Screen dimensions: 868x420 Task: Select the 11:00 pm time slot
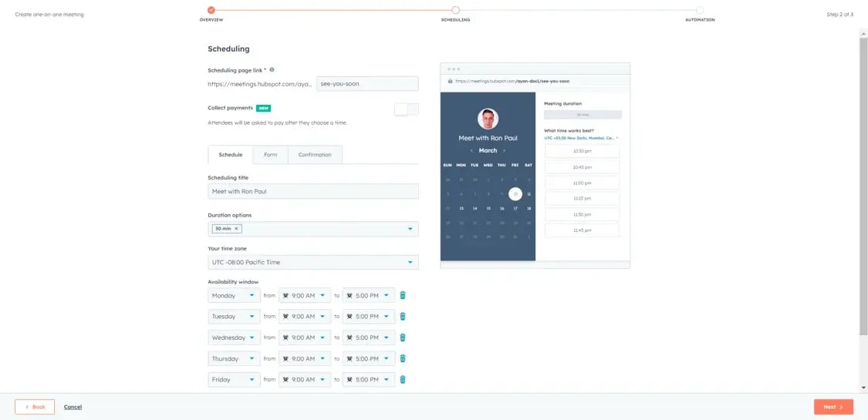(x=583, y=183)
